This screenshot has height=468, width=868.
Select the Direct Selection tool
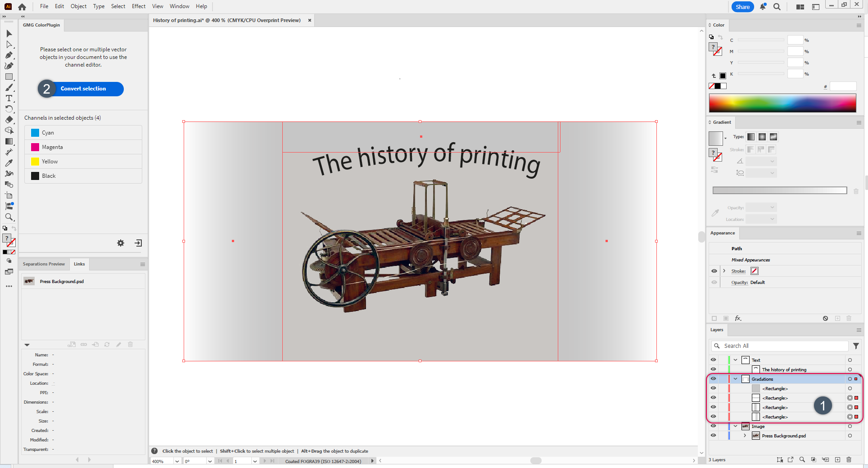coord(9,45)
